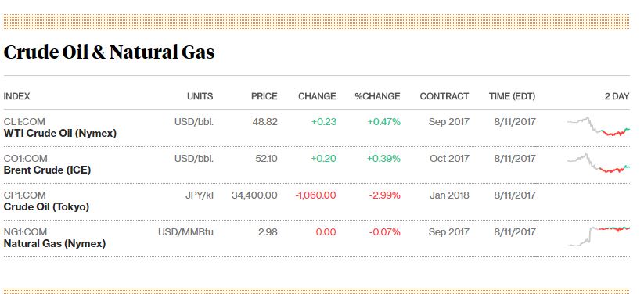Click the CL1:COM ticker symbol
Screen dimensions: 644x294
click(24, 122)
